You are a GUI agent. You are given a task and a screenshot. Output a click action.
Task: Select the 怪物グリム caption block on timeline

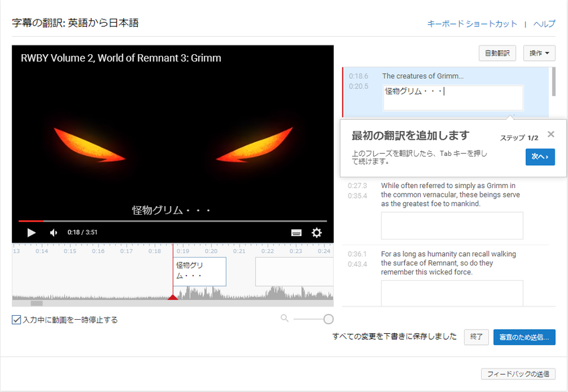[199, 272]
